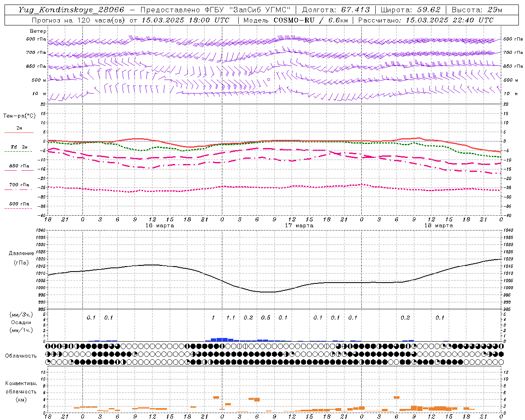Click the (км) unit label for convective cloud
This screenshot has height=420, width=525.
[x=21, y=399]
